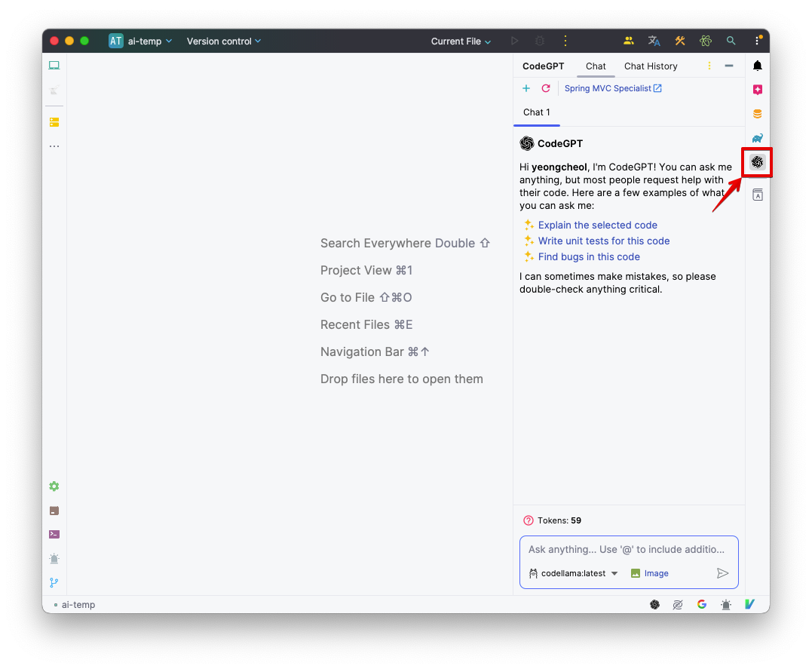
Task: Switch to the Chat tab
Action: pyautogui.click(x=596, y=66)
